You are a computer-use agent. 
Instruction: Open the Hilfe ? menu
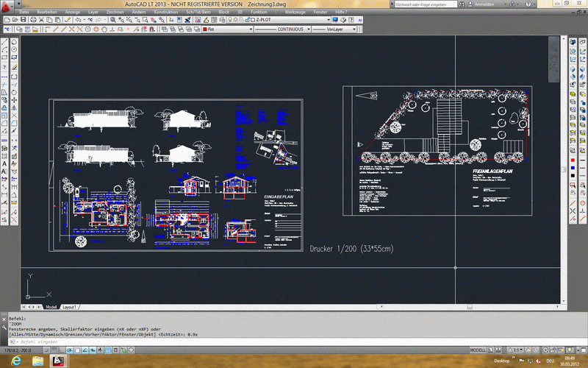(x=341, y=12)
